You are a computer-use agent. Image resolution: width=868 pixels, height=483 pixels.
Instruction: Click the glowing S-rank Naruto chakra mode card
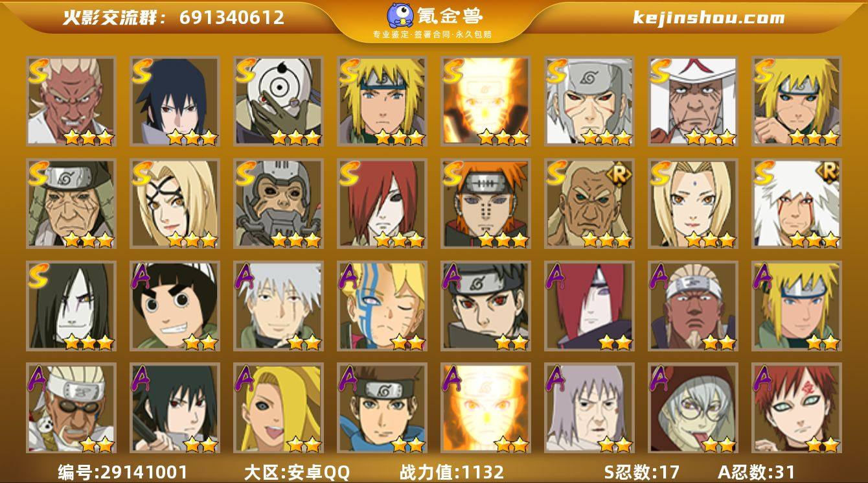(485, 101)
